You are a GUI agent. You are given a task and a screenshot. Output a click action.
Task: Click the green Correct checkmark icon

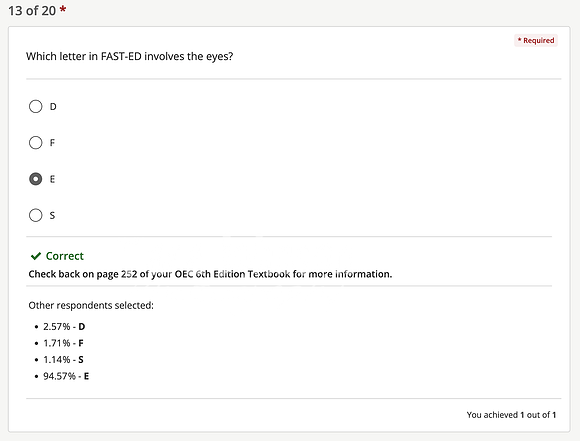36,256
